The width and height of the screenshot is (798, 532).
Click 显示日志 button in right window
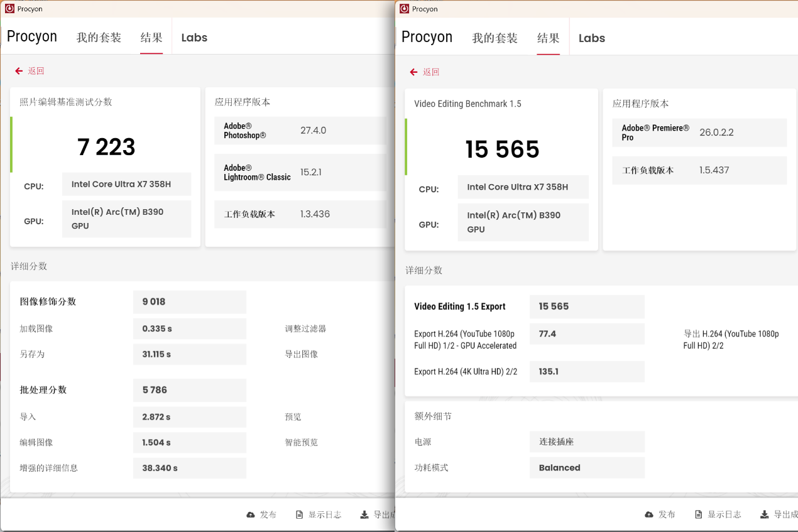tap(718, 514)
